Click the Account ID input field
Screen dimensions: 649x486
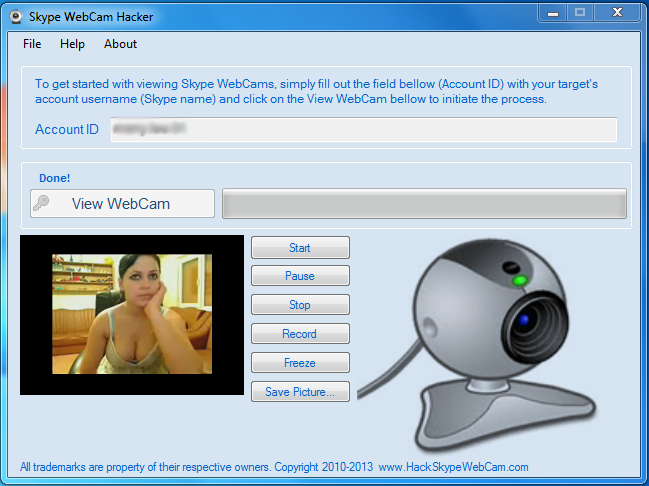tap(364, 130)
